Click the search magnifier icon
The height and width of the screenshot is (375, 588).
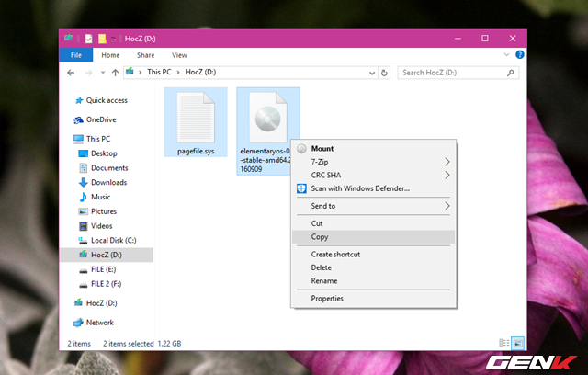pyautogui.click(x=511, y=73)
